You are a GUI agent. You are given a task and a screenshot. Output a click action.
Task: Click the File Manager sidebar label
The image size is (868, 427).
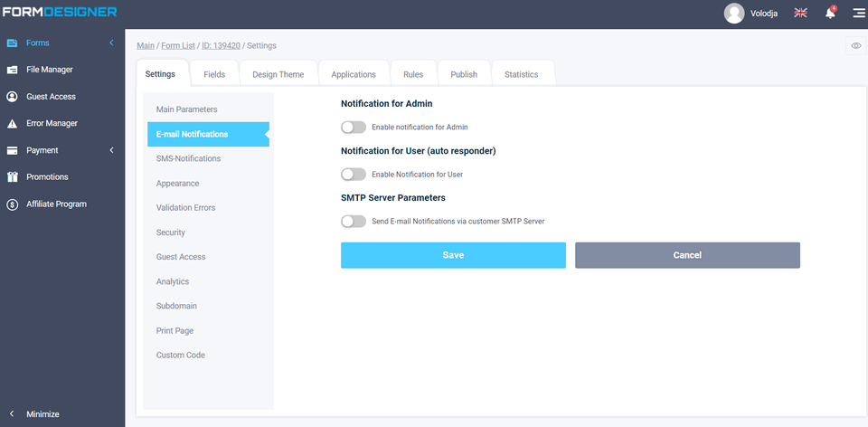[49, 70]
